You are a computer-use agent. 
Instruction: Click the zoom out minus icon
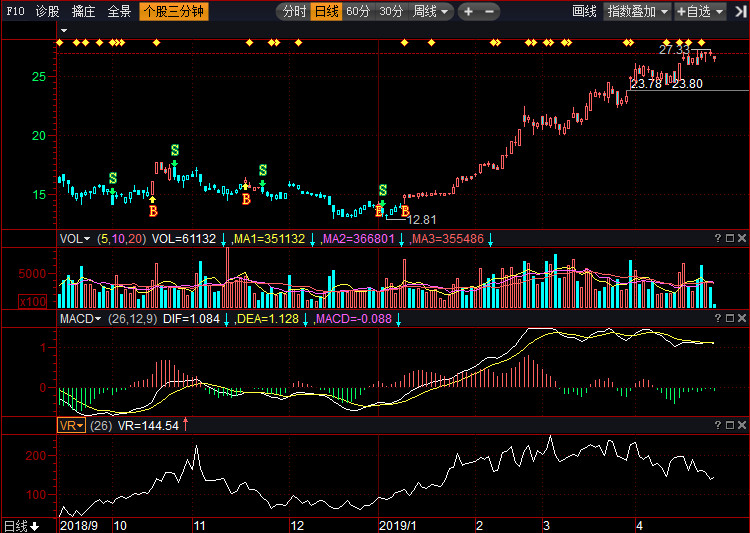[x=489, y=12]
